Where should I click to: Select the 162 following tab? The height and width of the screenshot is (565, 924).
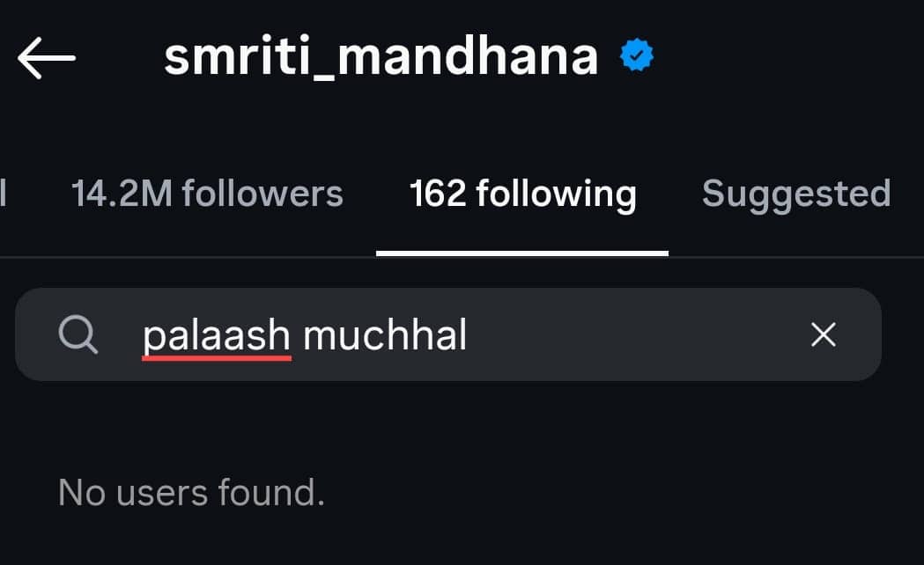tap(522, 194)
